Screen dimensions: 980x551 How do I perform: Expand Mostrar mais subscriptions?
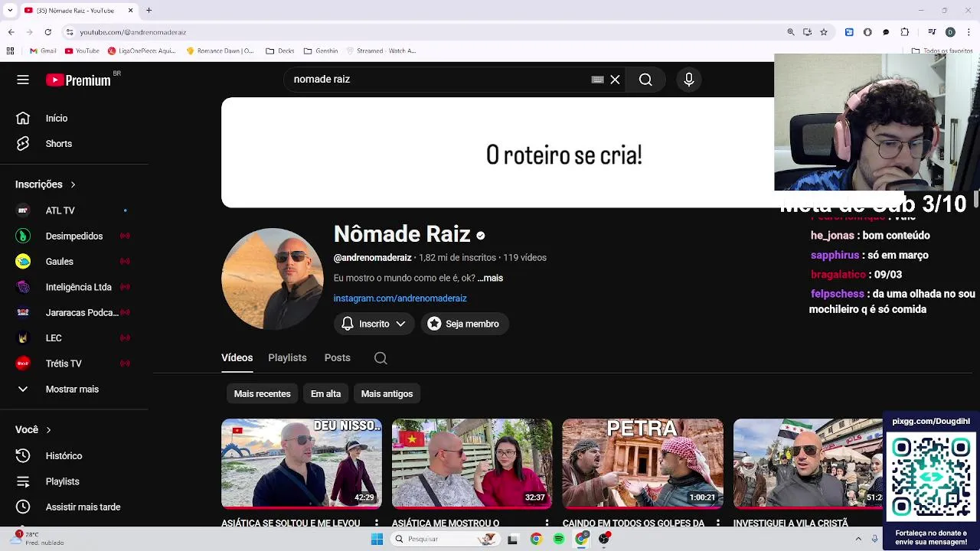[73, 389]
